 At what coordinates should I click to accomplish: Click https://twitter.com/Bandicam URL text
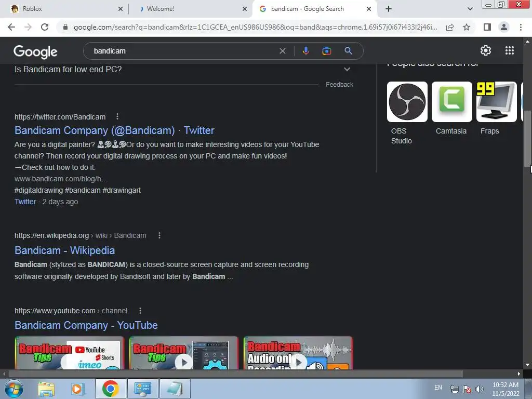(60, 117)
